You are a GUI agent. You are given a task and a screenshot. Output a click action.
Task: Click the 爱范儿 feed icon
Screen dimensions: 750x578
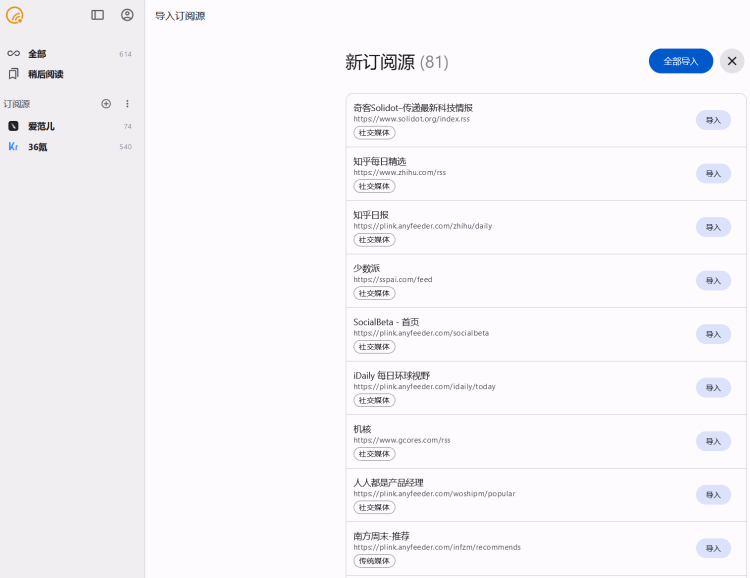click(x=13, y=126)
